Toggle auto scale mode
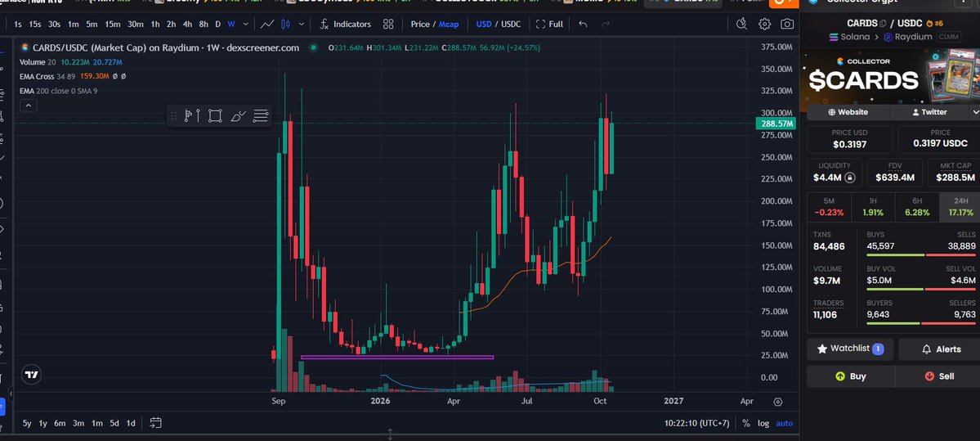This screenshot has height=441, width=980. click(x=785, y=424)
